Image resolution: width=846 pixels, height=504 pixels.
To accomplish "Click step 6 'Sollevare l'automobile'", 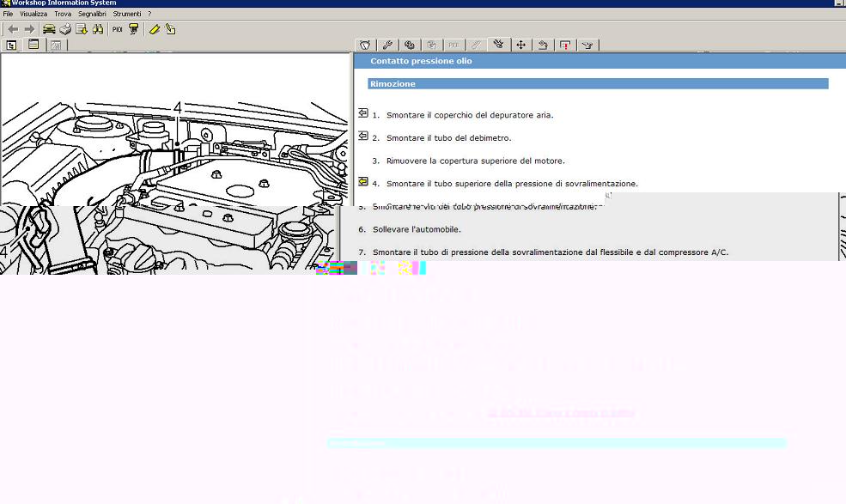I will (417, 229).
